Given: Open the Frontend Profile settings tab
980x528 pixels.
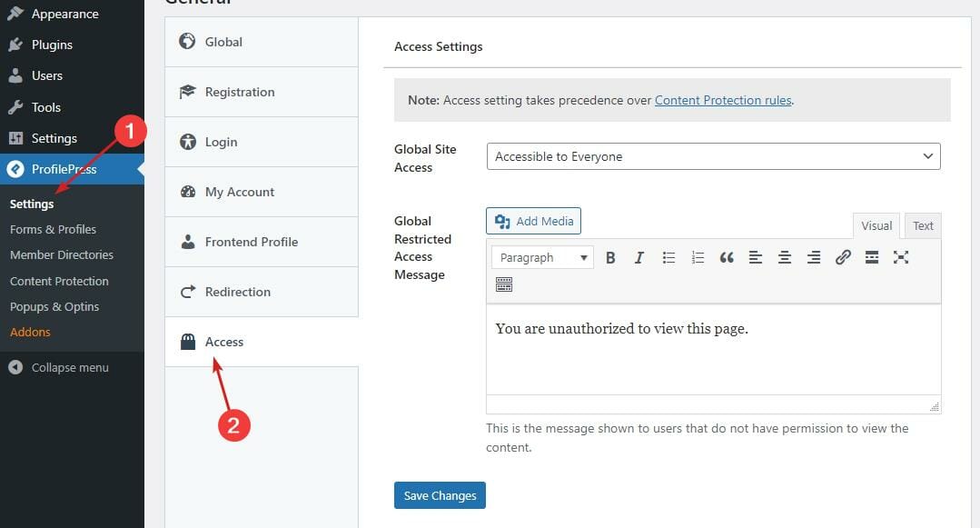Looking at the screenshot, I should [x=262, y=242].
